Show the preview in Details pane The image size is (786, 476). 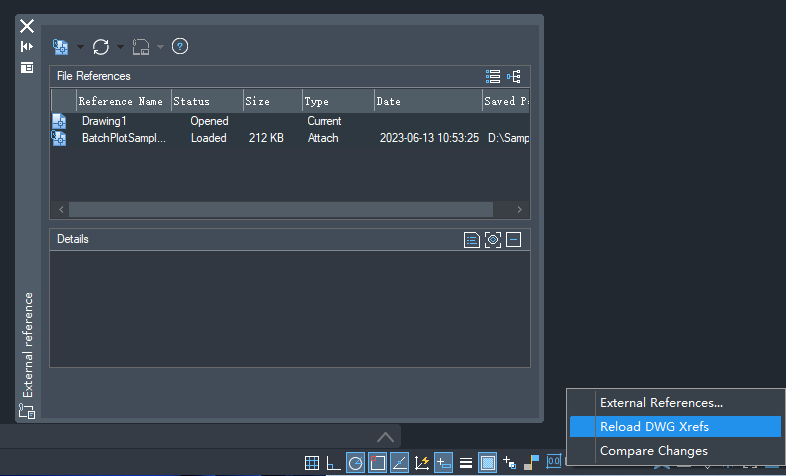tap(493, 239)
